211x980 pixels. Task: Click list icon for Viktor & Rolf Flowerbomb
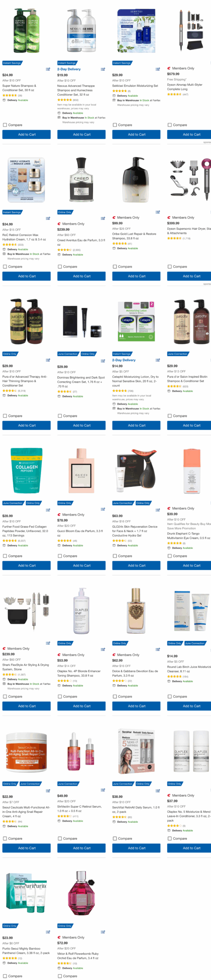point(103,932)
